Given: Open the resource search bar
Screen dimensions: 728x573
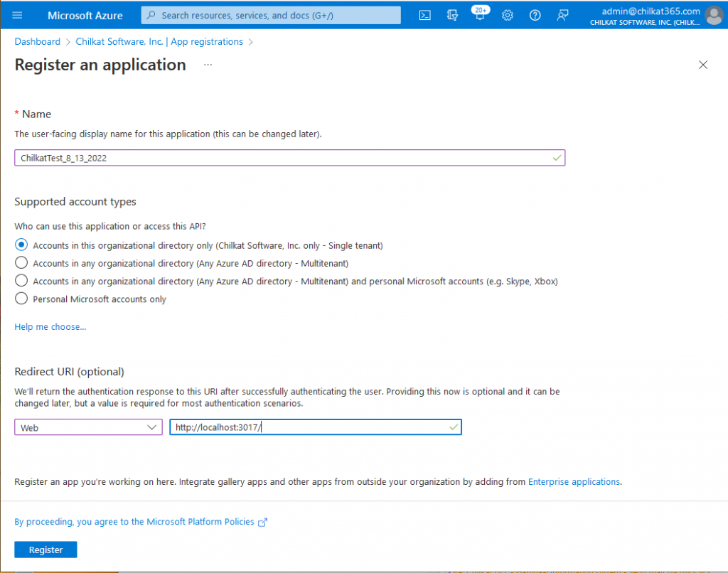Looking at the screenshot, I should click(270, 15).
